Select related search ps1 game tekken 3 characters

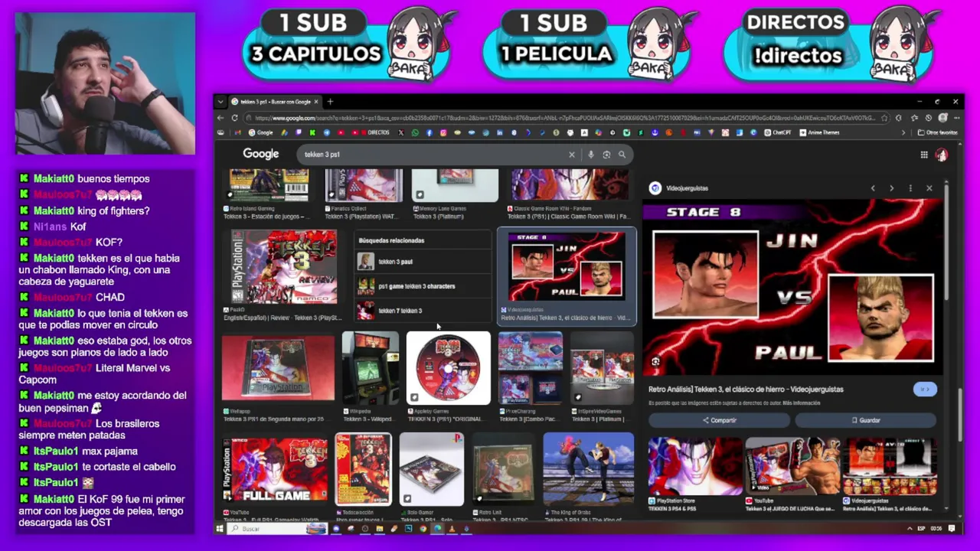tap(423, 286)
